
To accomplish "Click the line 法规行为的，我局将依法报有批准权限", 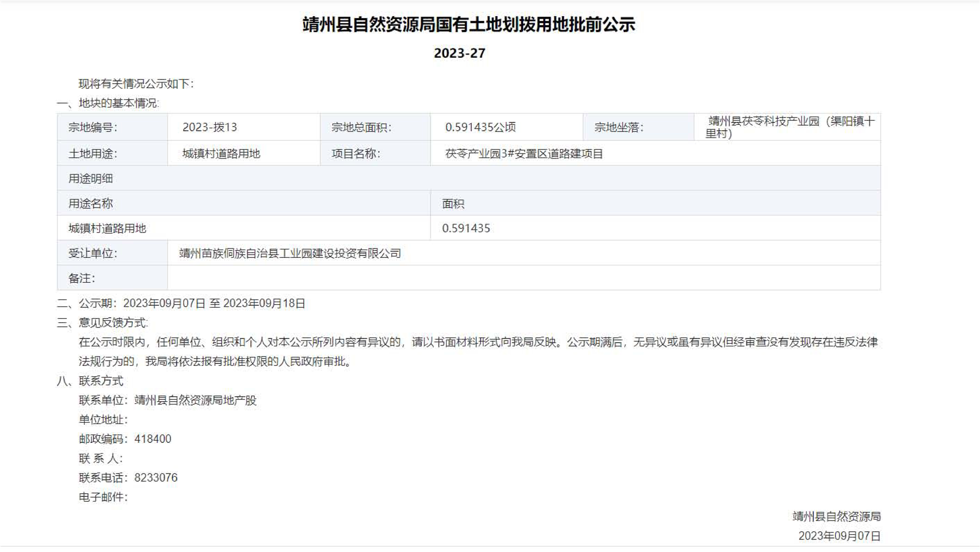I will 217,361.
